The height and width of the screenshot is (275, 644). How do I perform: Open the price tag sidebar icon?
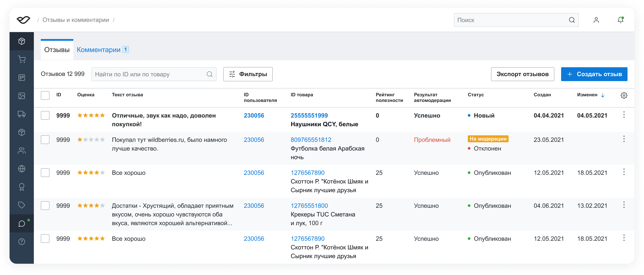tap(22, 205)
